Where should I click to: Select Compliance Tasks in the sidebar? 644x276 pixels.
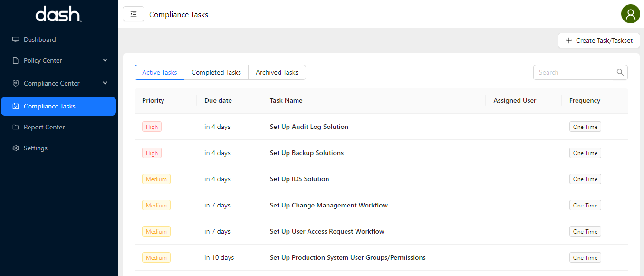[58, 106]
